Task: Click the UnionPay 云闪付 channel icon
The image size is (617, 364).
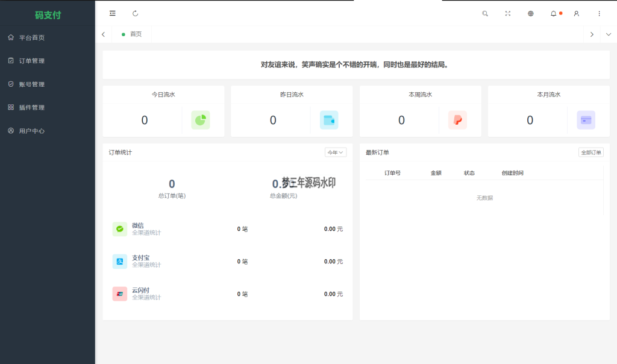Action: 120,294
